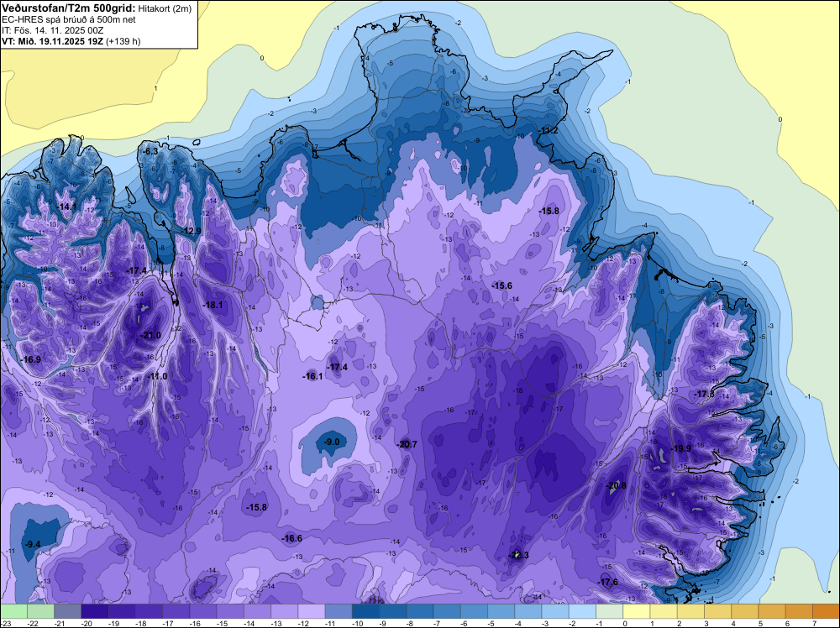840x628 pixels.
Task: Click the bold temperature value -17.6
Action: [x=607, y=582]
